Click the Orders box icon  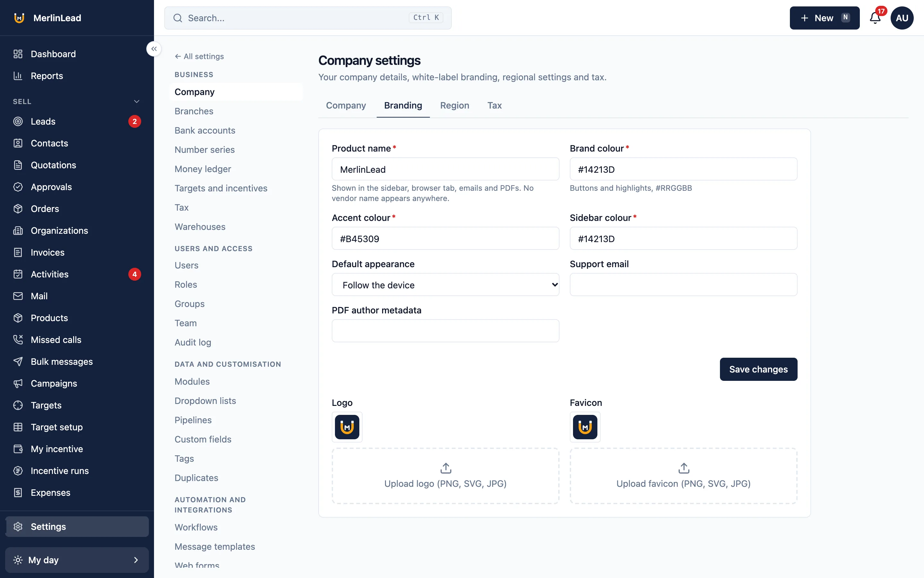click(x=18, y=209)
